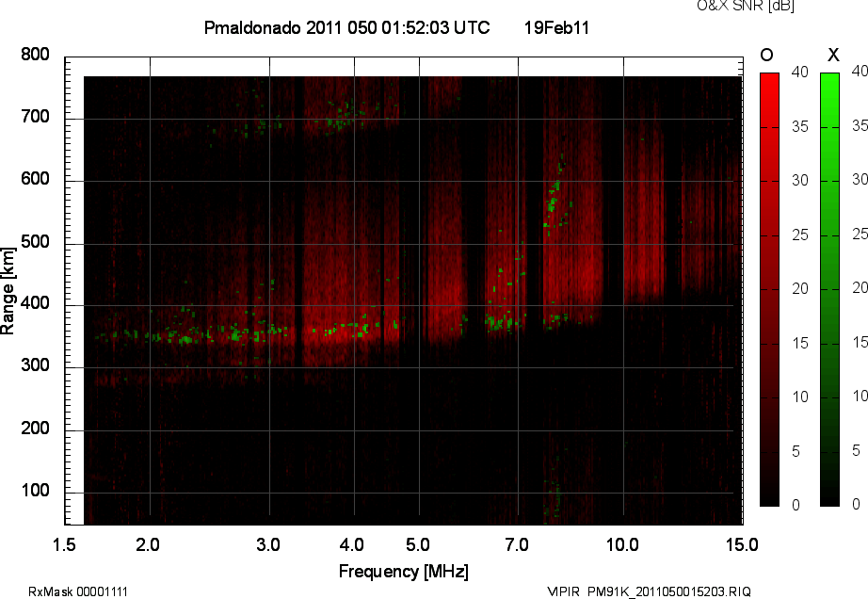Click the 20 dB label on O color bar
Viewport: 868px width, 599px height.
click(800, 288)
